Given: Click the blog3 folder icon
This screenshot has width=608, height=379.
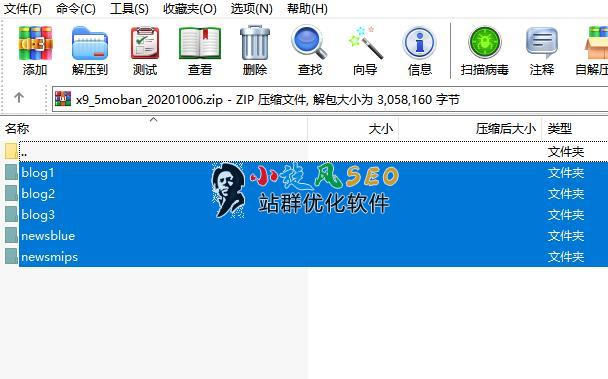Looking at the screenshot, I should [x=11, y=214].
